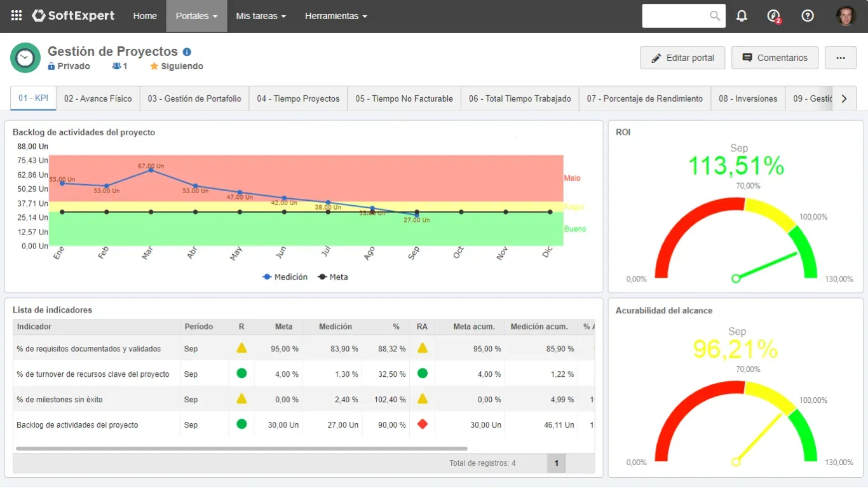868x488 pixels.
Task: Open the pending tasks icon with badge
Action: tap(774, 16)
